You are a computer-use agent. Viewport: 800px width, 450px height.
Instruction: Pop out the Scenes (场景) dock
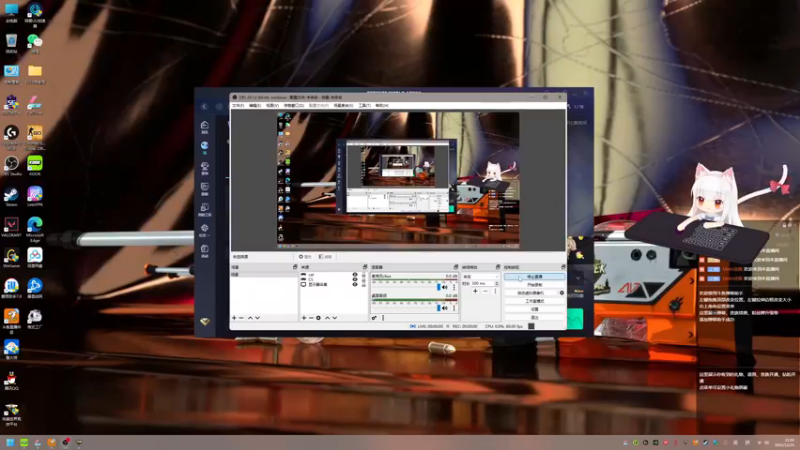[295, 267]
